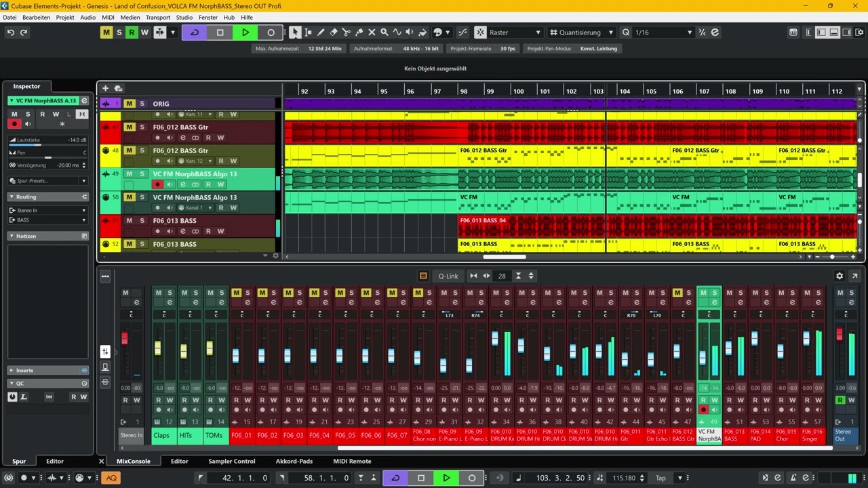Toggle Q-Link in MixConsole

[448, 276]
